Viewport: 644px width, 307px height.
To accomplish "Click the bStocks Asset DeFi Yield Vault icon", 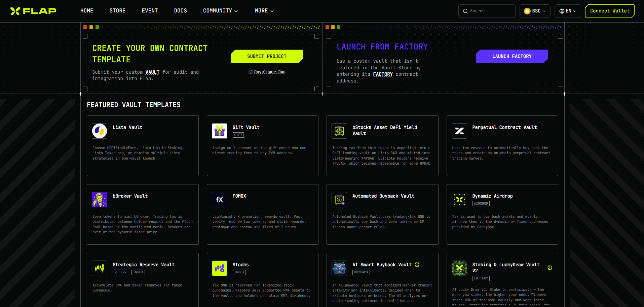I will click(339, 131).
